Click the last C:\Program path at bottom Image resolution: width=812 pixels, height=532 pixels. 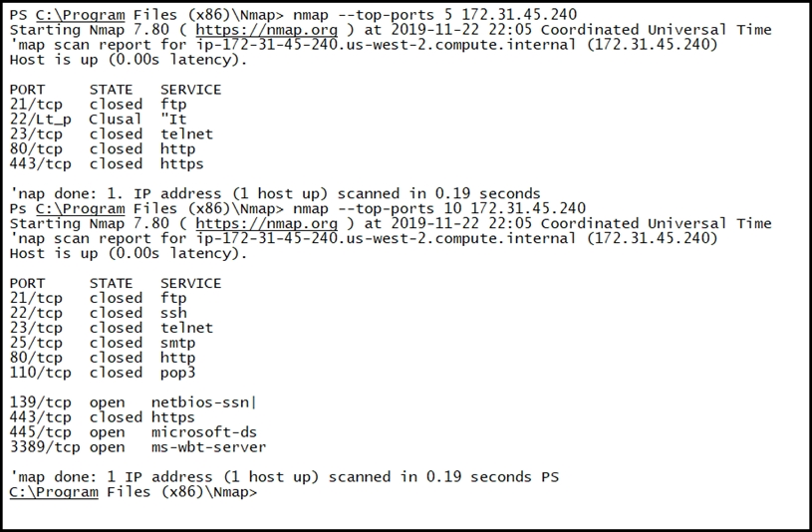click(x=54, y=492)
